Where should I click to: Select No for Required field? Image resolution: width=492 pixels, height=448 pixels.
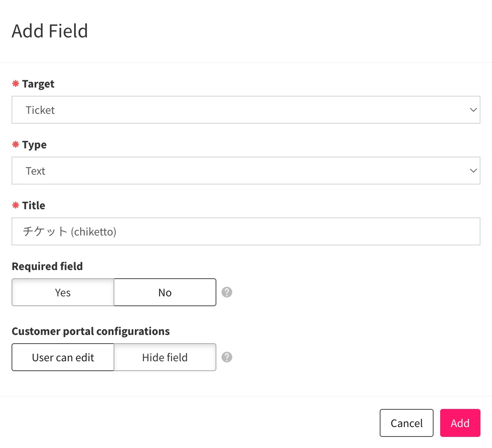pos(165,292)
